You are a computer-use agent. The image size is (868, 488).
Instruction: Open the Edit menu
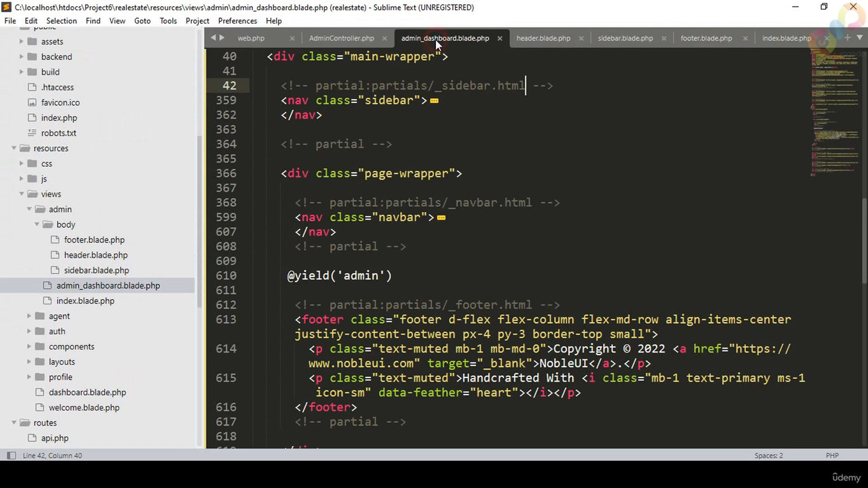tap(31, 21)
